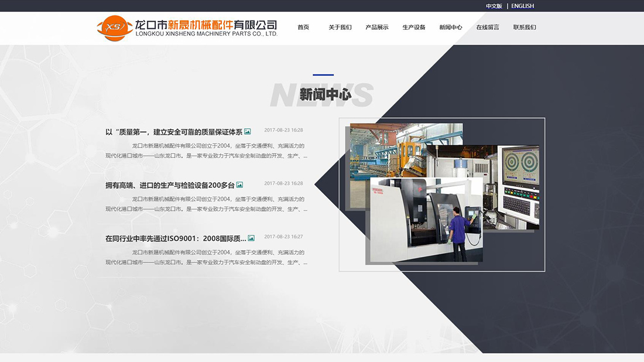
Task: Go to the 在线留言 page
Action: (488, 27)
